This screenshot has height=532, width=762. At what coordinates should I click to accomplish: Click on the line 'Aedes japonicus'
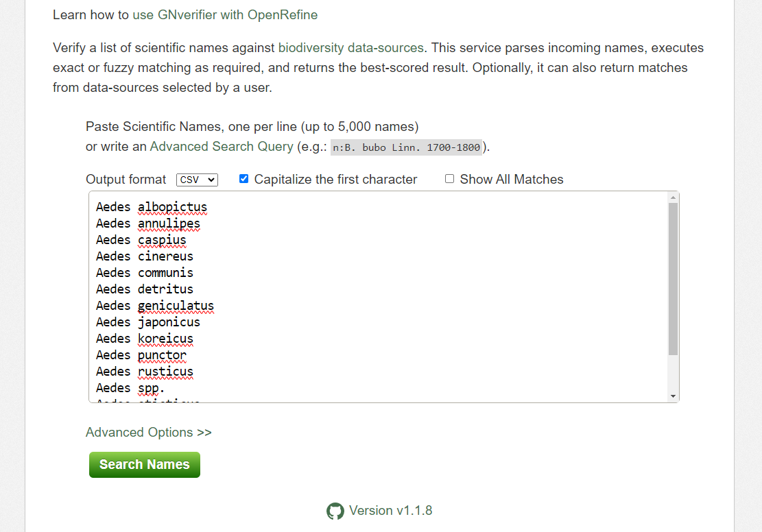pyautogui.click(x=148, y=322)
